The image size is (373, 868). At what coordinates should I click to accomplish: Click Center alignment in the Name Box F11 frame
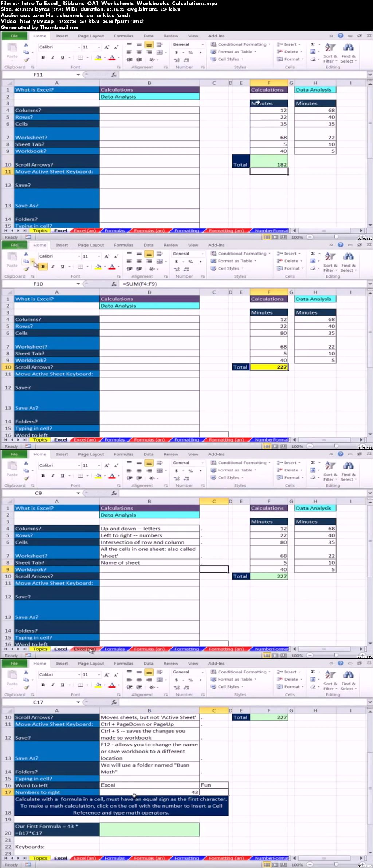coord(139,52)
